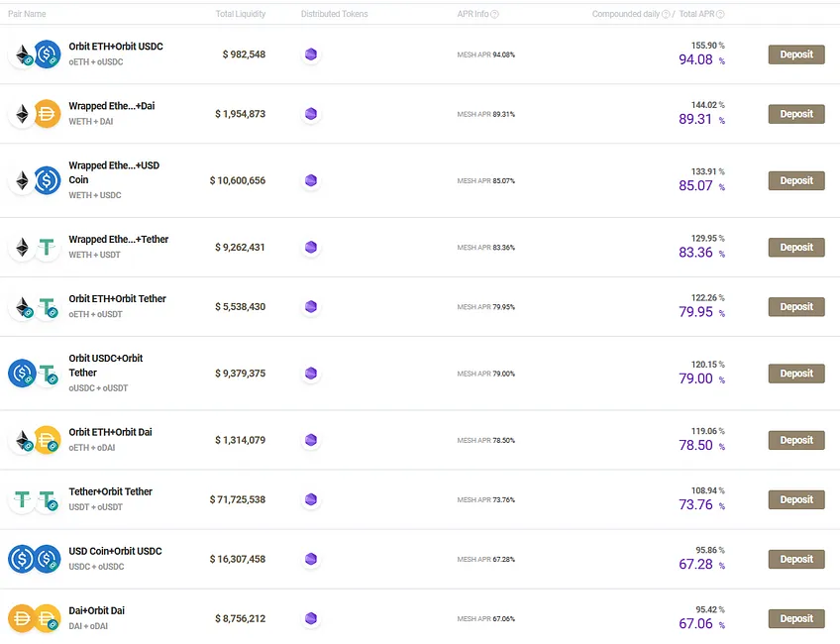The image size is (840, 644).
Task: Open the Tether+Orbit Tether pair name
Action: 110,491
